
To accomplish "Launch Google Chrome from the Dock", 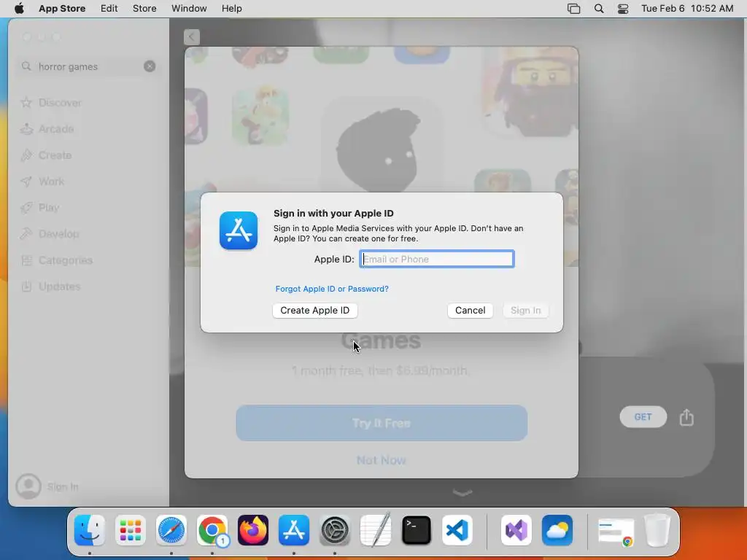I will click(x=212, y=530).
